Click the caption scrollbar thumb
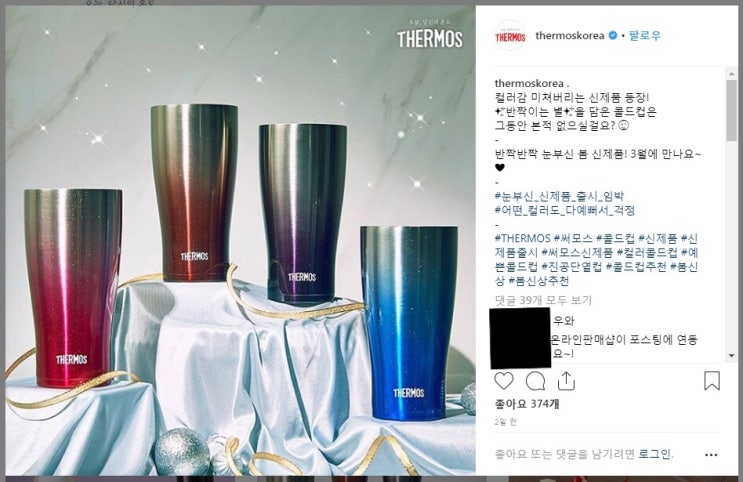743x482 pixels. pos(731,110)
